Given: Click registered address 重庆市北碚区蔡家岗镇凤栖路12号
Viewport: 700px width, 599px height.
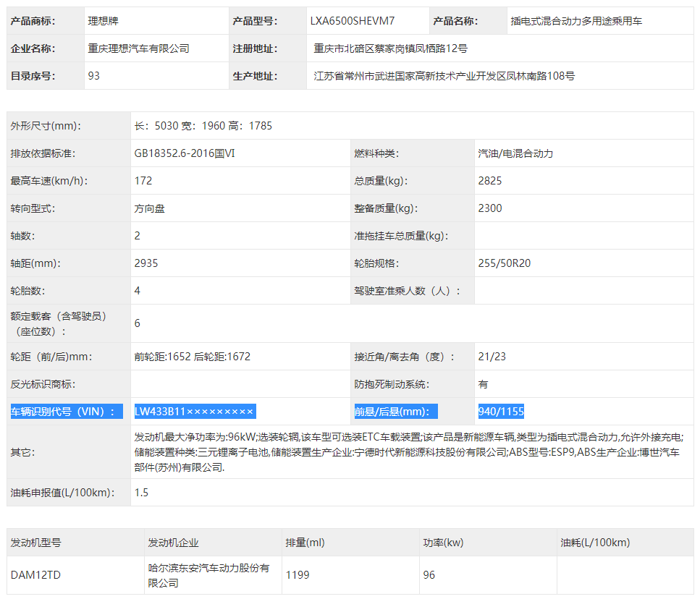Looking at the screenshot, I should pyautogui.click(x=391, y=48).
